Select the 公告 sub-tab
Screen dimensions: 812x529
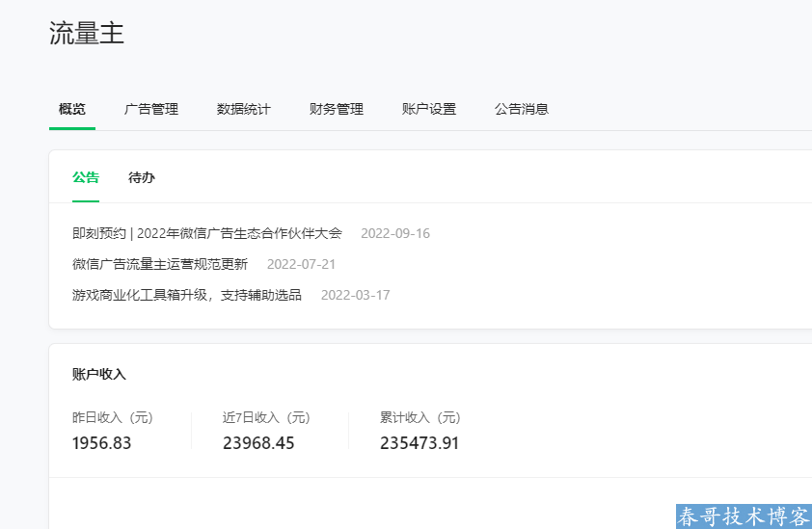(x=86, y=177)
